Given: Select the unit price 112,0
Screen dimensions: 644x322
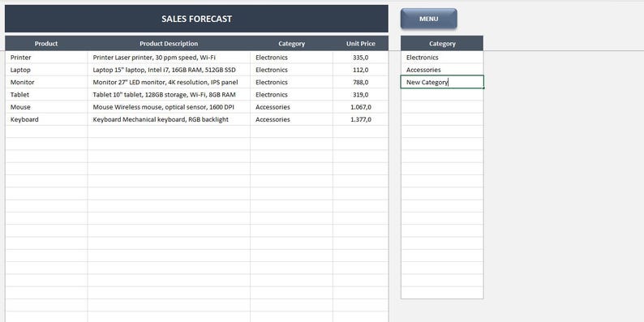Looking at the screenshot, I should pyautogui.click(x=361, y=70).
